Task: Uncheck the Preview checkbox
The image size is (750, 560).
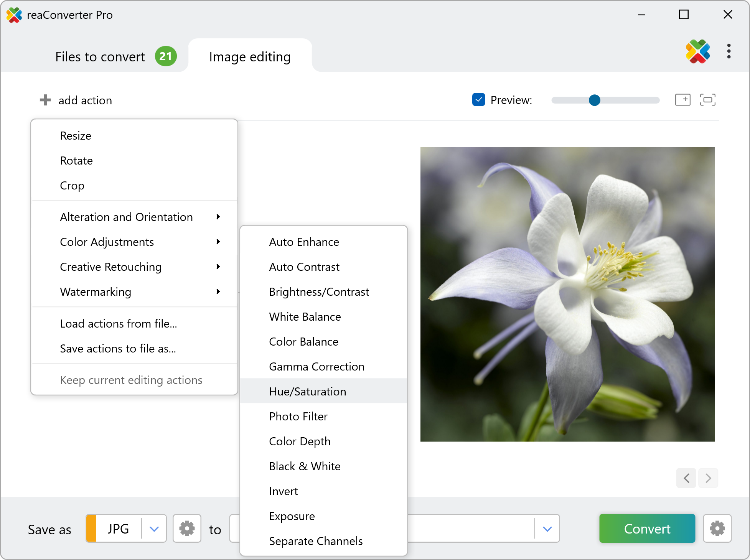Action: 478,100
